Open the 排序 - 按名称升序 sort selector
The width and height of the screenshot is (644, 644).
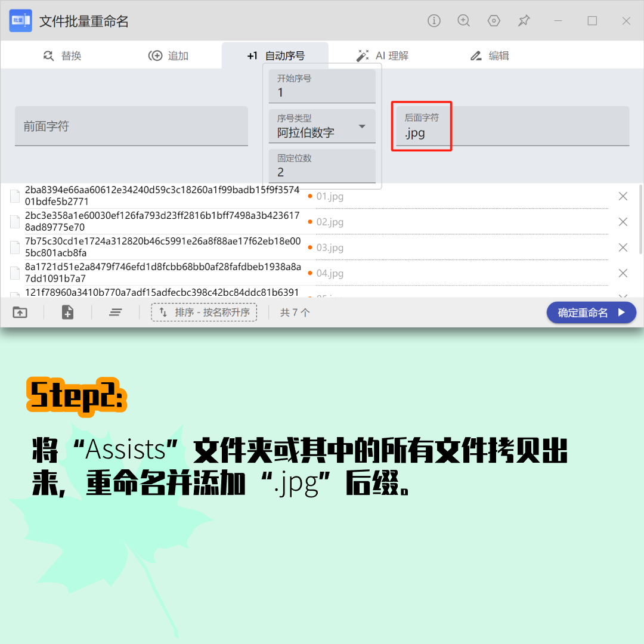tap(204, 312)
